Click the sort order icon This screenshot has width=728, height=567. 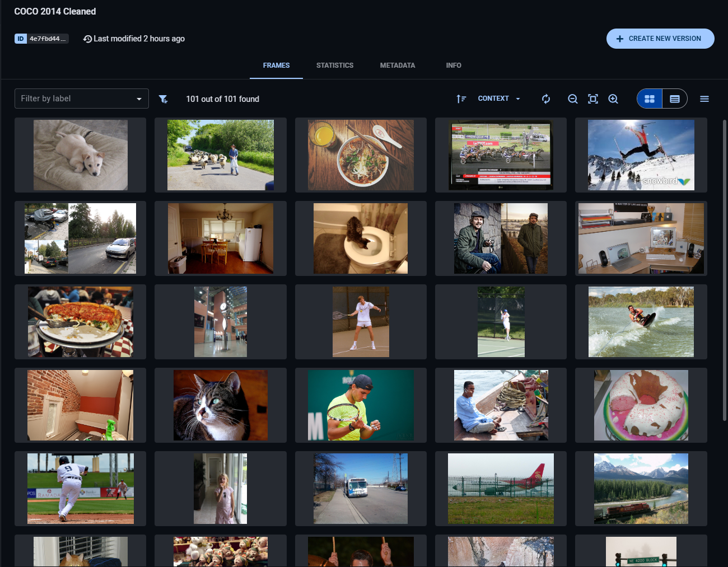tap(461, 99)
